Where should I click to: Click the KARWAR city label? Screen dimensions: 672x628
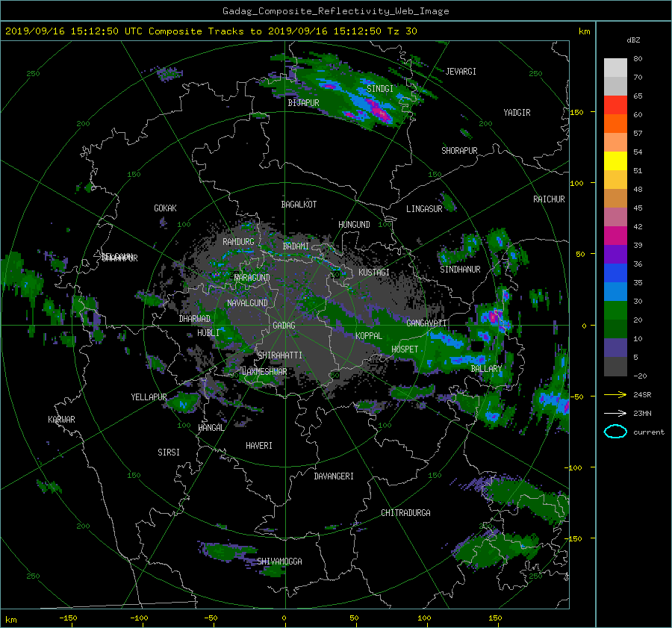[x=61, y=420]
